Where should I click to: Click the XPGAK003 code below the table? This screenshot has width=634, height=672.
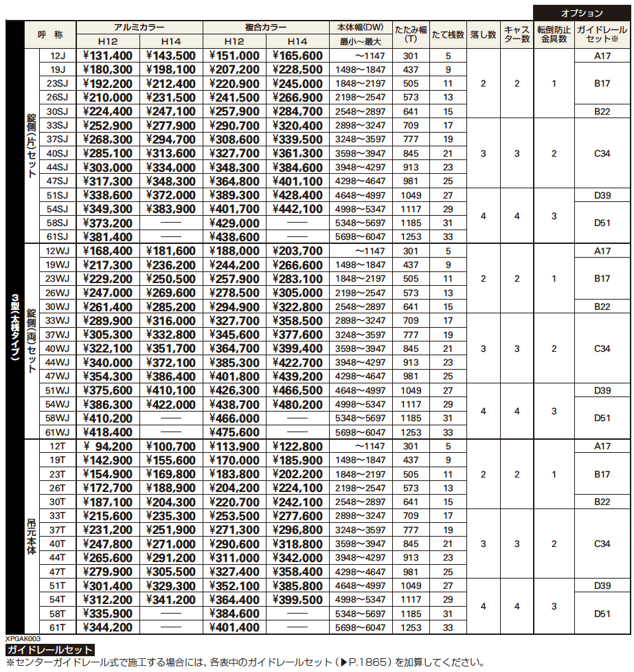tap(21, 638)
